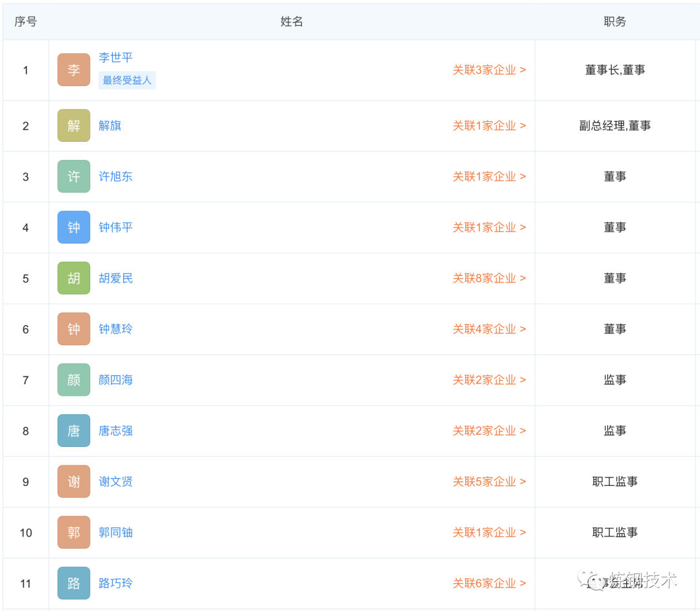Open the 郭同铀 profile link
The image size is (700, 611).
tap(115, 533)
